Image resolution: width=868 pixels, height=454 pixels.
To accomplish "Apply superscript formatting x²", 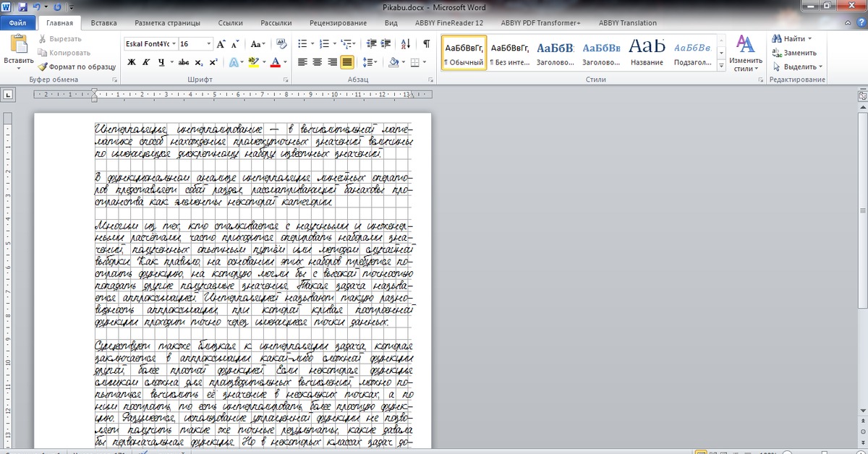I will click(x=215, y=62).
